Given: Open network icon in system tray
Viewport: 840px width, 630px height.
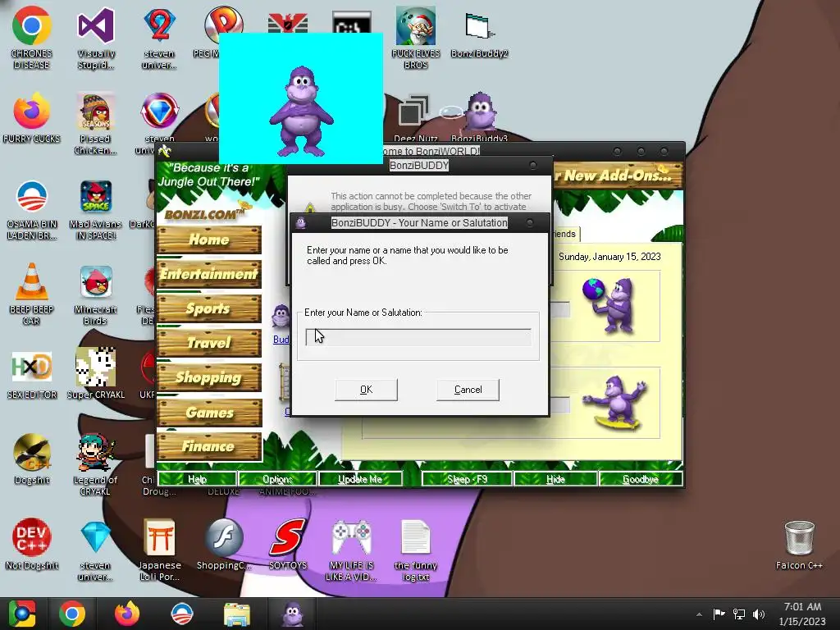Looking at the screenshot, I should click(739, 614).
